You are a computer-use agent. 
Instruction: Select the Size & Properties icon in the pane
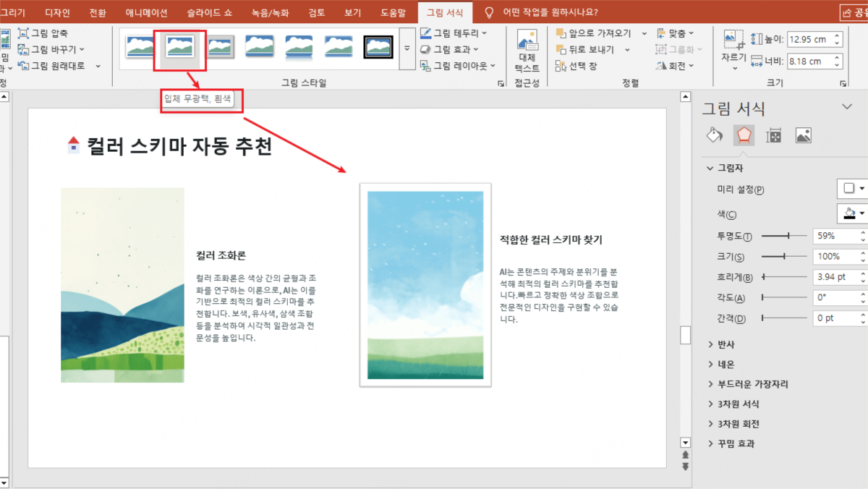click(775, 135)
